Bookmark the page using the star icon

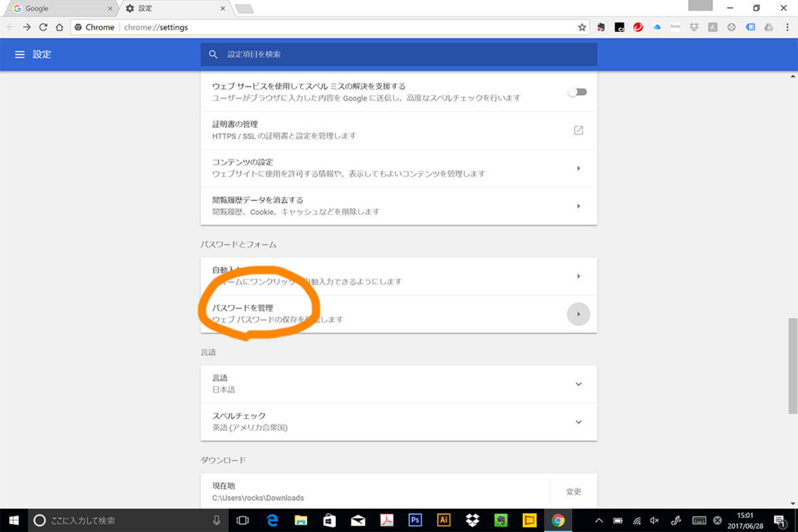click(x=581, y=26)
